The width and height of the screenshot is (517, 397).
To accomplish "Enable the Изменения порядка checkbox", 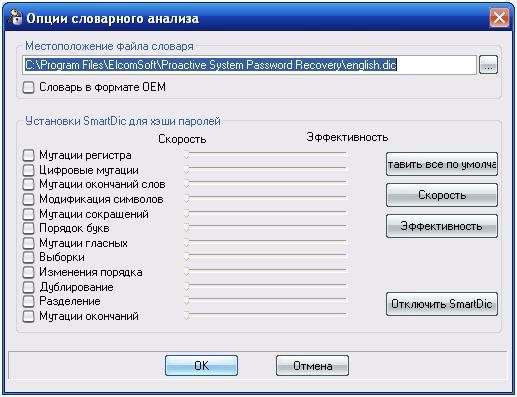I will (28, 272).
